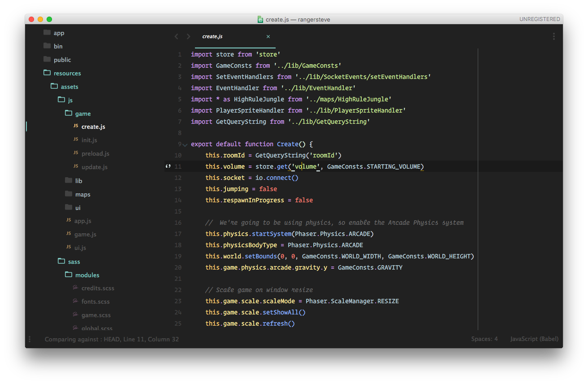Click the JS icon beside init.js

76,140
